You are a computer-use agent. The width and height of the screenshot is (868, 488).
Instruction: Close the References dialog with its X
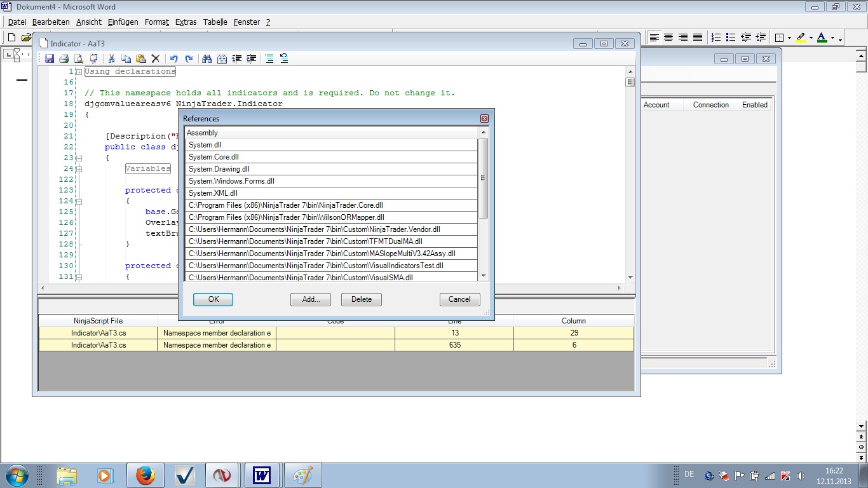(x=484, y=119)
